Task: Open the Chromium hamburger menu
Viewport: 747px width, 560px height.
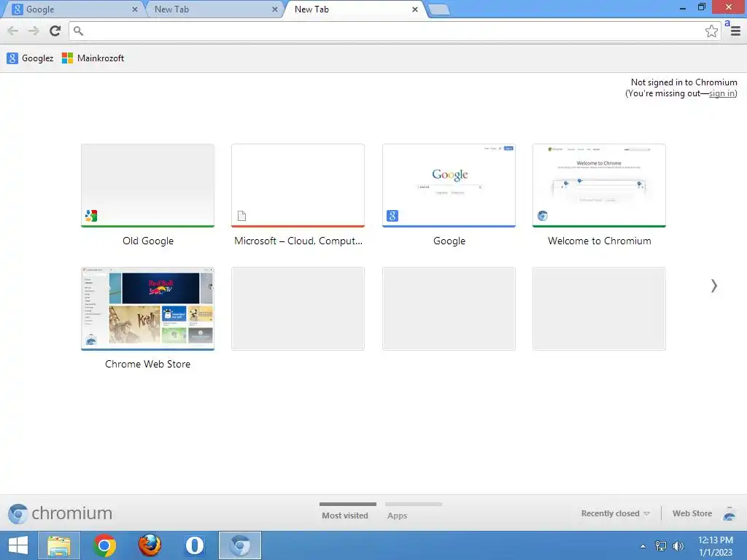Action: point(735,32)
